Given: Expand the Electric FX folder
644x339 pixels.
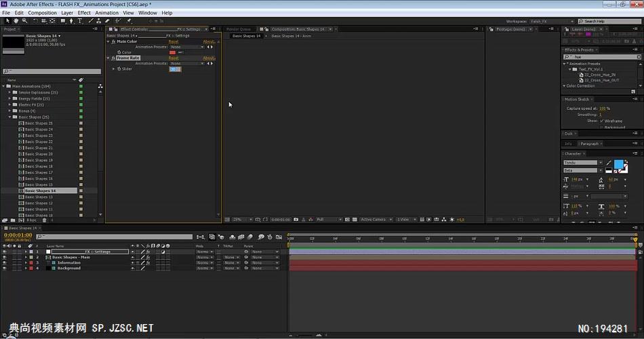Looking at the screenshot, I should (10, 105).
